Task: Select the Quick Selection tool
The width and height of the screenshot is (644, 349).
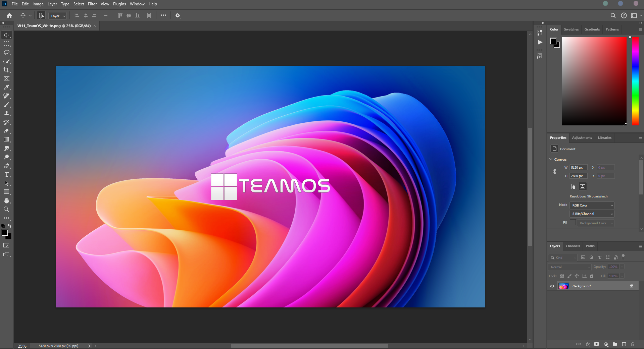Action: [x=6, y=61]
